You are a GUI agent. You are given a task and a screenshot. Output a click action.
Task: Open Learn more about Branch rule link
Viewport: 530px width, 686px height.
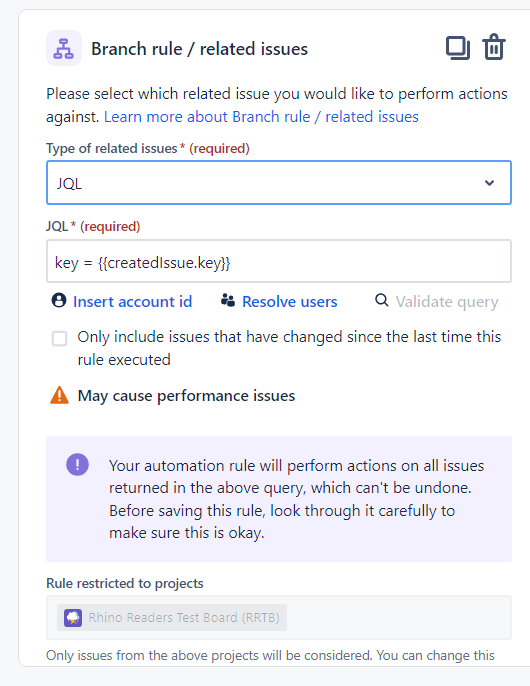(x=261, y=117)
